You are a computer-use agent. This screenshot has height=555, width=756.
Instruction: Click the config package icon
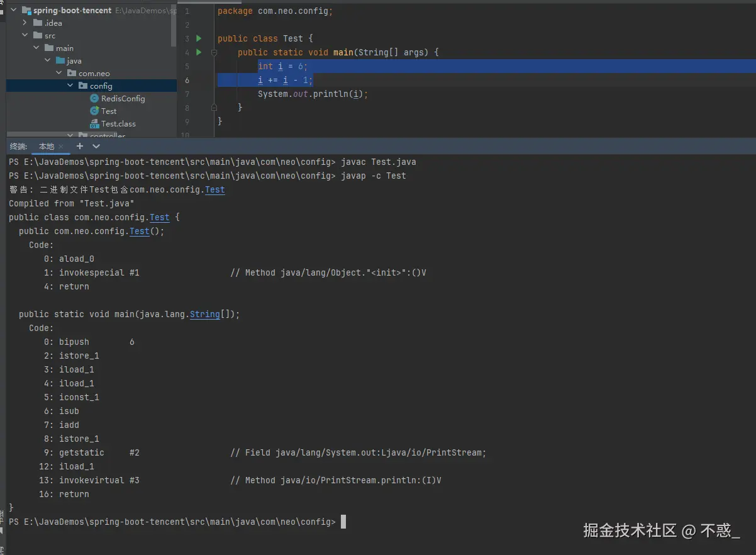83,86
